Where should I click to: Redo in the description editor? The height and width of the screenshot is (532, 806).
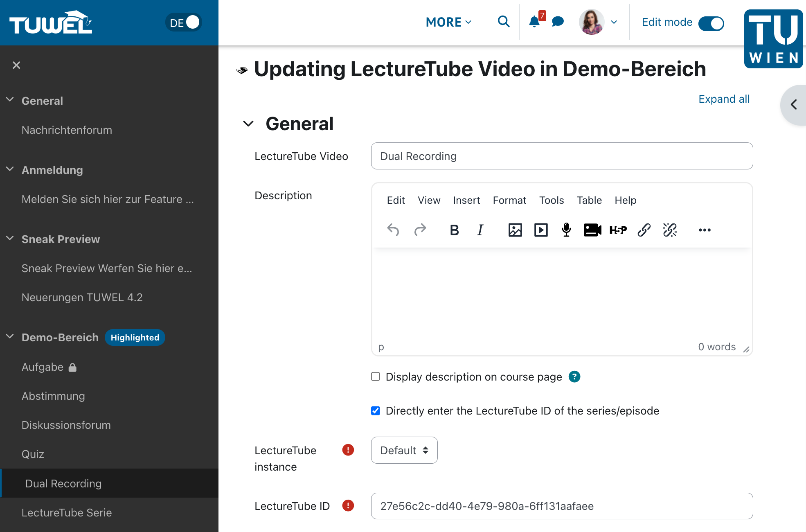[420, 230]
